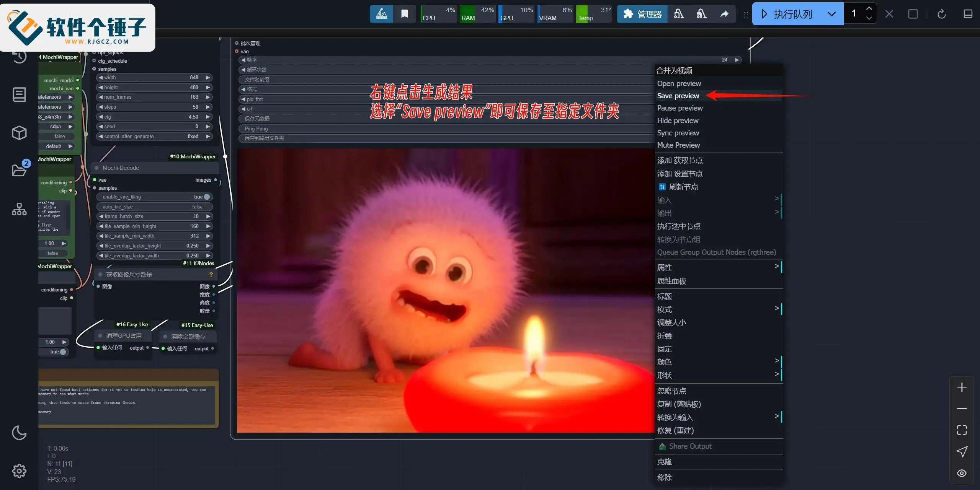Screen dimensions: 980x490
Task: Click 执行选中节点 entry
Action: coord(719,226)
